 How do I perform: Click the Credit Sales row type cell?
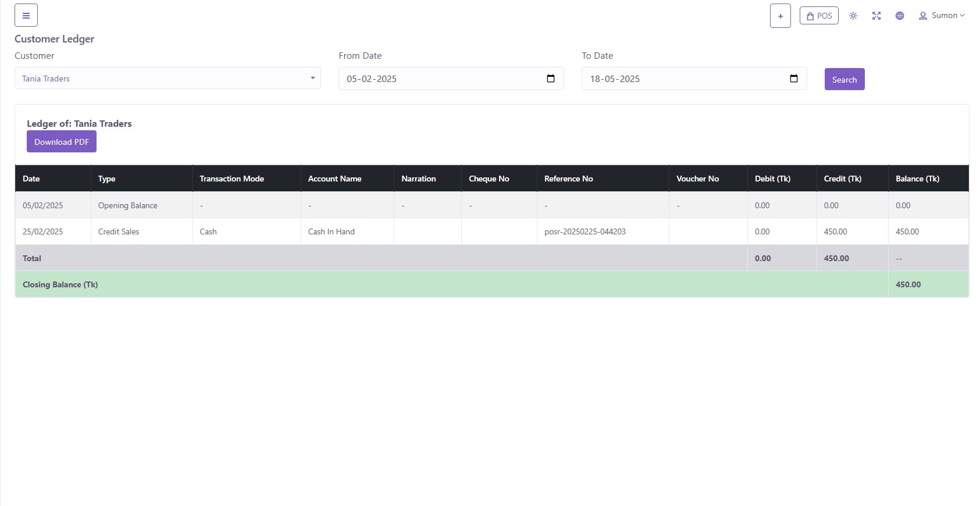(119, 231)
